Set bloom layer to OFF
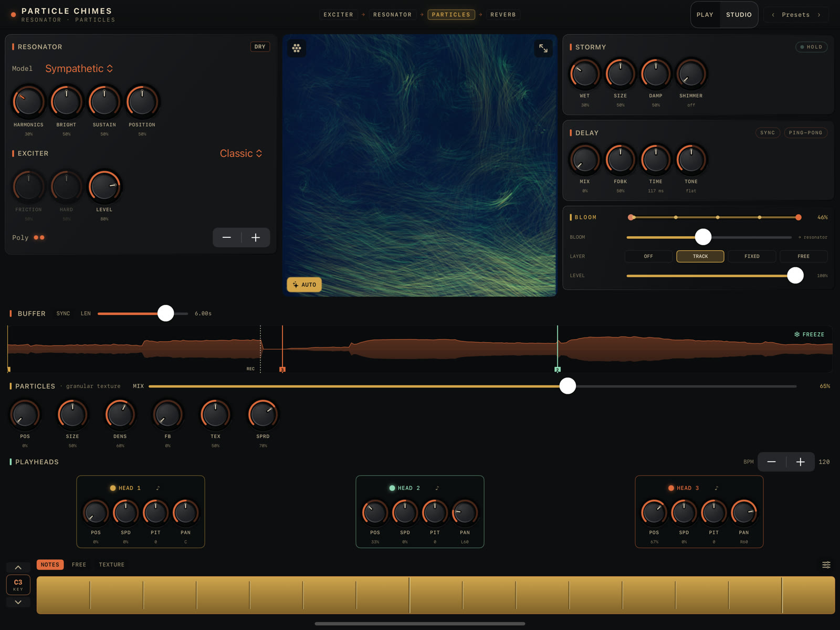The image size is (840, 630). (x=648, y=256)
